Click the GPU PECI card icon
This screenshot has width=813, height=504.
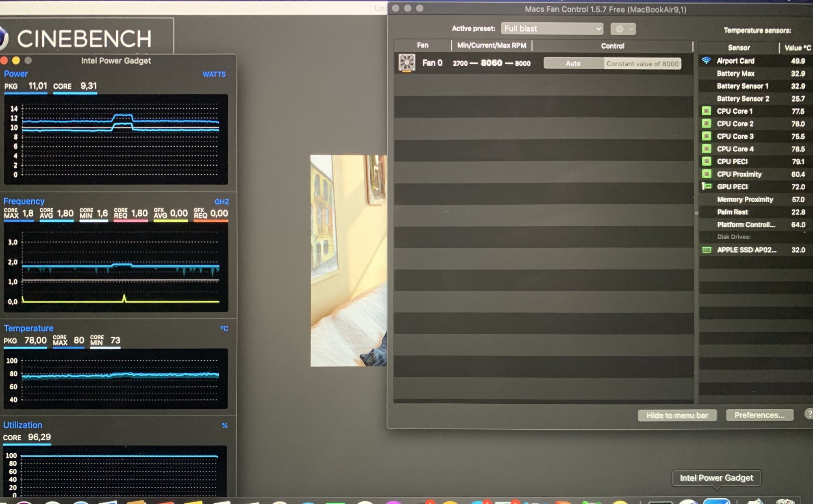tap(706, 186)
